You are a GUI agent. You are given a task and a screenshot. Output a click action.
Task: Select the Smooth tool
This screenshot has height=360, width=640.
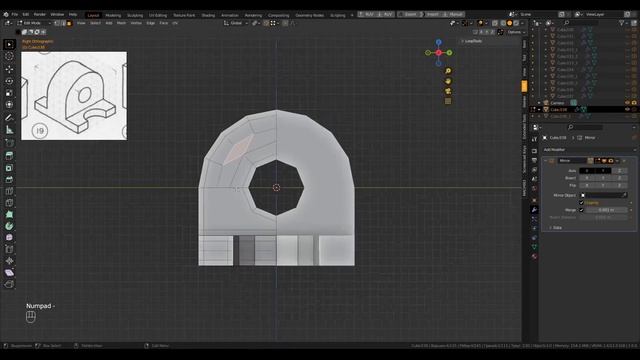[x=9, y=237]
